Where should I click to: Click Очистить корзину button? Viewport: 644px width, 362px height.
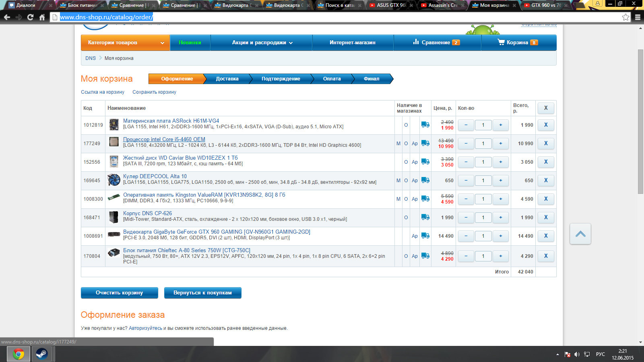pos(120,293)
